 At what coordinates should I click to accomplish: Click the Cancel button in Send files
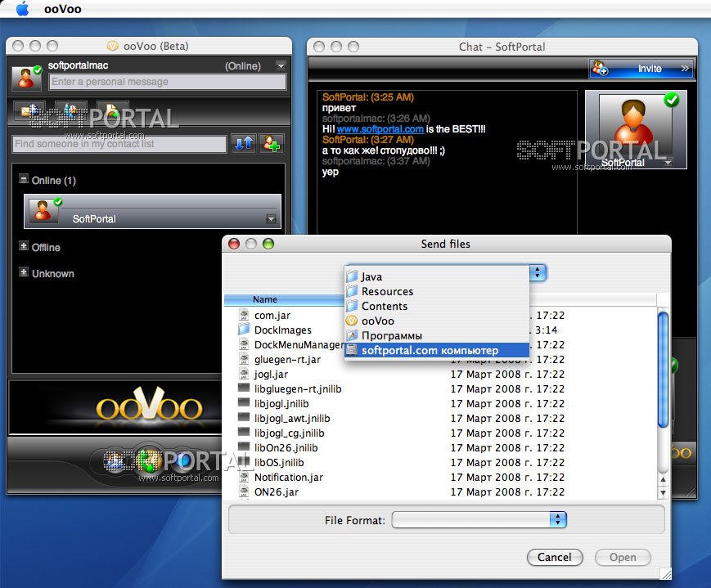[555, 557]
